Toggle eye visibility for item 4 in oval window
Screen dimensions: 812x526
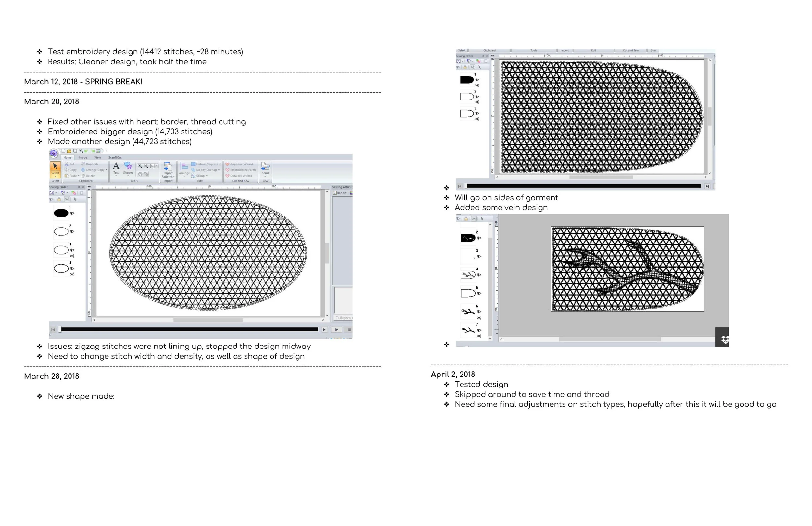point(72,269)
